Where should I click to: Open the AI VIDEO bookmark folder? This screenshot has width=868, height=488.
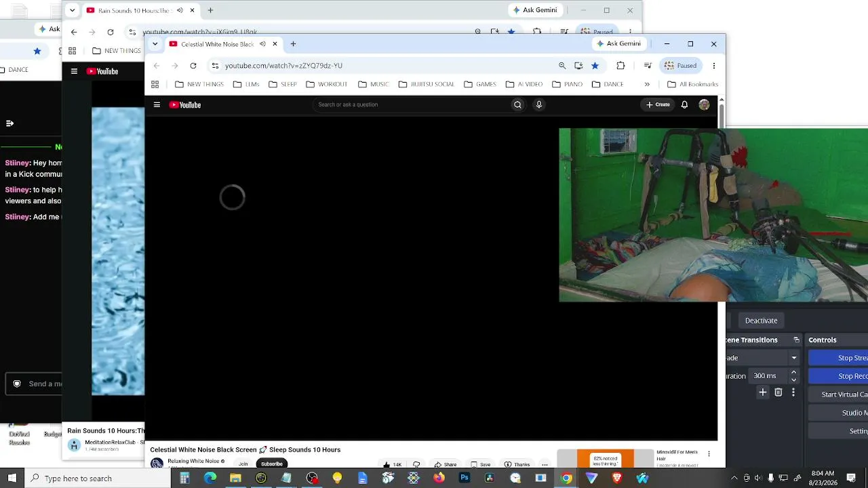pyautogui.click(x=524, y=85)
